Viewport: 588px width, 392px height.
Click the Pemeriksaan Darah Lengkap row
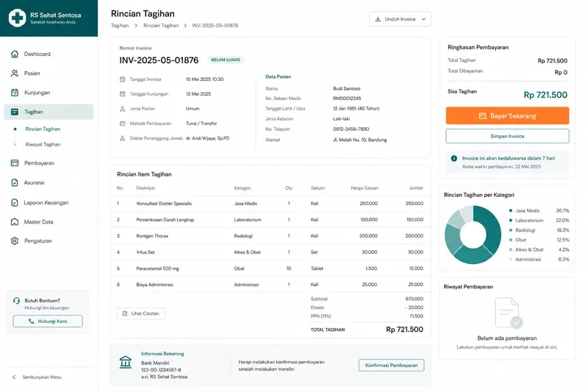270,220
